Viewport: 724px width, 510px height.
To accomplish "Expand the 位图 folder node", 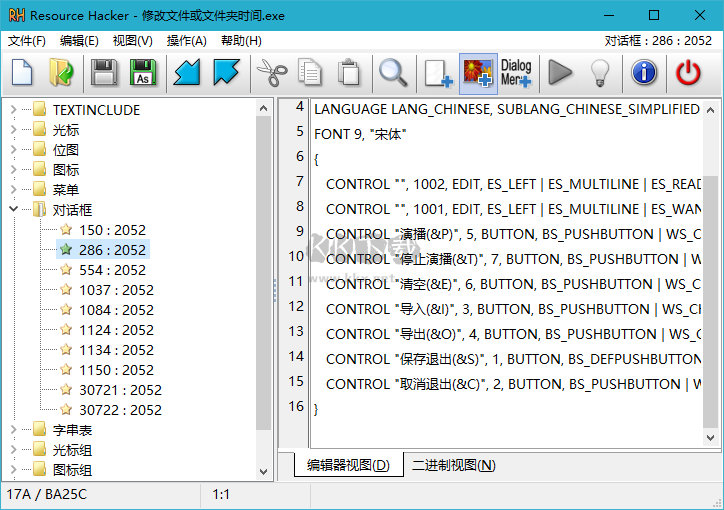I will tap(13, 150).
